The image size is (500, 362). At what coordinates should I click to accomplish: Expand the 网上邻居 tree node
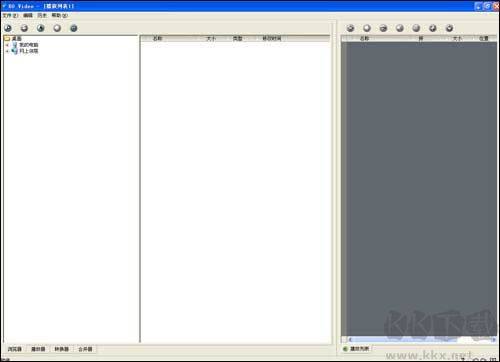(7, 51)
